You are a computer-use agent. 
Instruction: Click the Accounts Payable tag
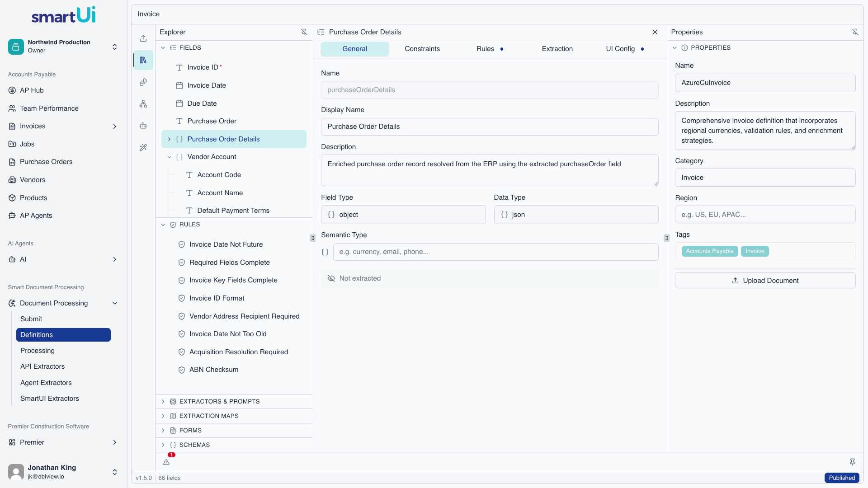point(710,251)
